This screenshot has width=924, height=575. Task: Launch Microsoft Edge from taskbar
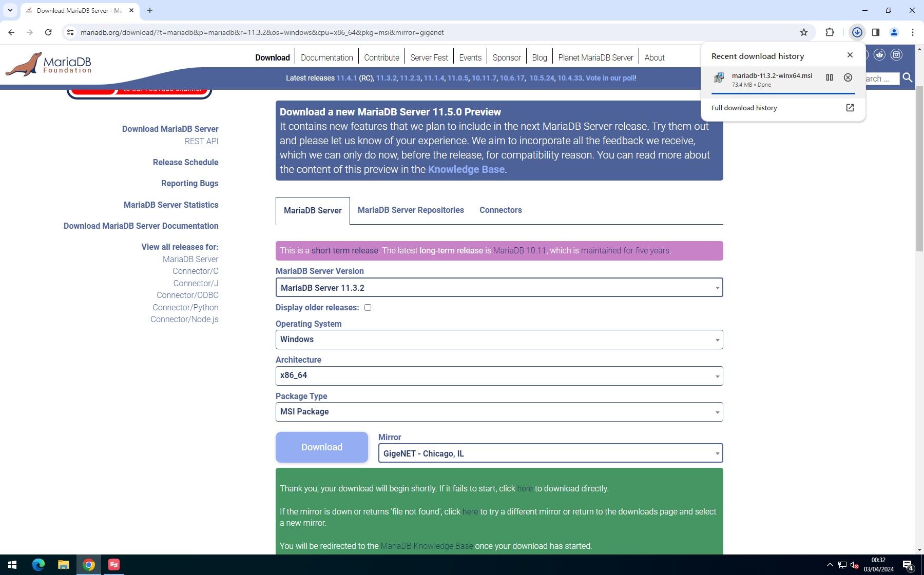pyautogui.click(x=38, y=565)
